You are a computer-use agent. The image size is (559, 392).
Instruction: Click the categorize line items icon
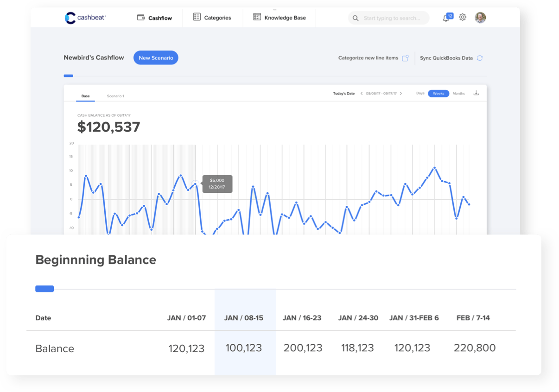point(405,58)
